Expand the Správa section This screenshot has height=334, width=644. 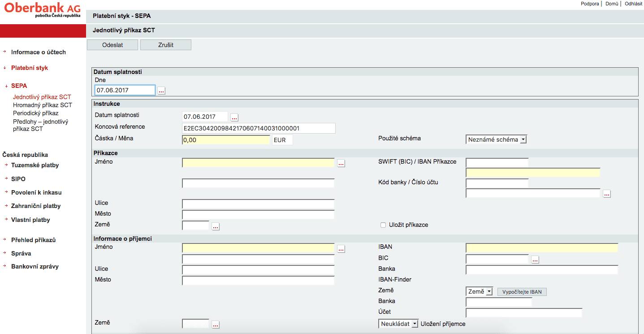click(x=21, y=253)
